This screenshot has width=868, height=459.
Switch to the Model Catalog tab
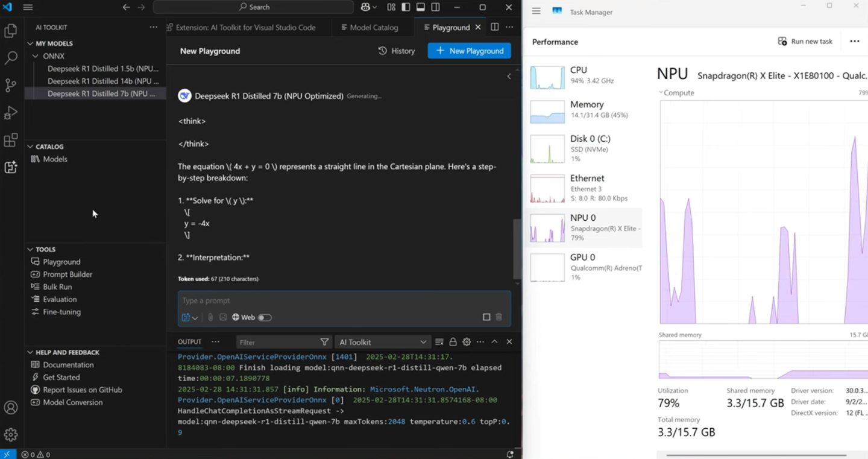pyautogui.click(x=369, y=27)
